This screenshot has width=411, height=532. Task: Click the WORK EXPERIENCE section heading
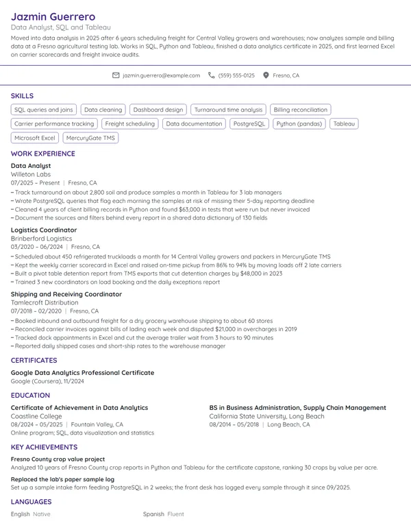click(43, 154)
